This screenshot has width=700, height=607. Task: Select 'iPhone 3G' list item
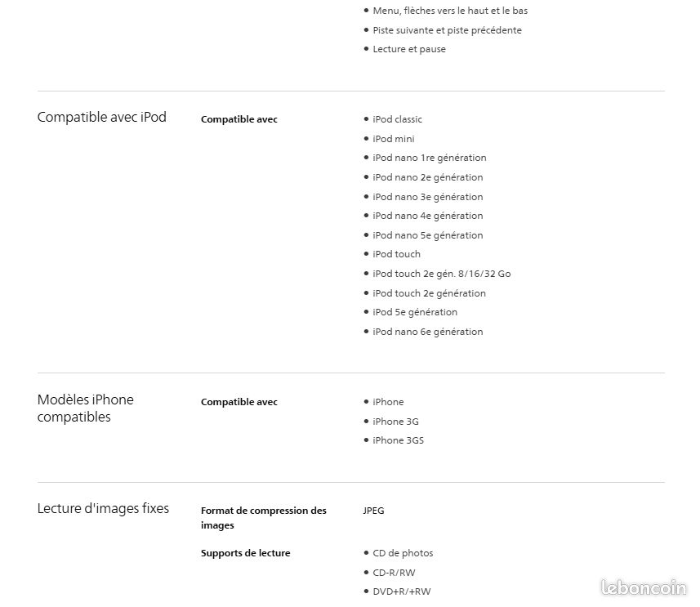coord(395,422)
